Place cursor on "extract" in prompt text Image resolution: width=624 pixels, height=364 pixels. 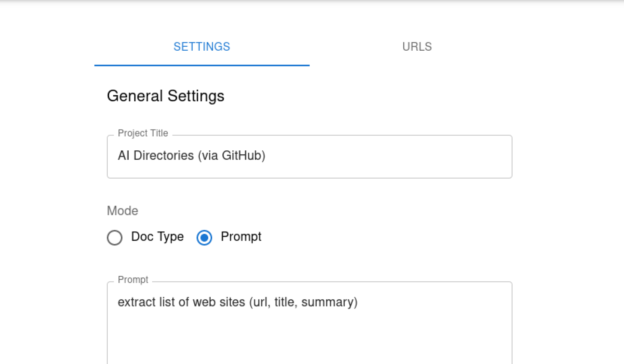click(x=136, y=302)
